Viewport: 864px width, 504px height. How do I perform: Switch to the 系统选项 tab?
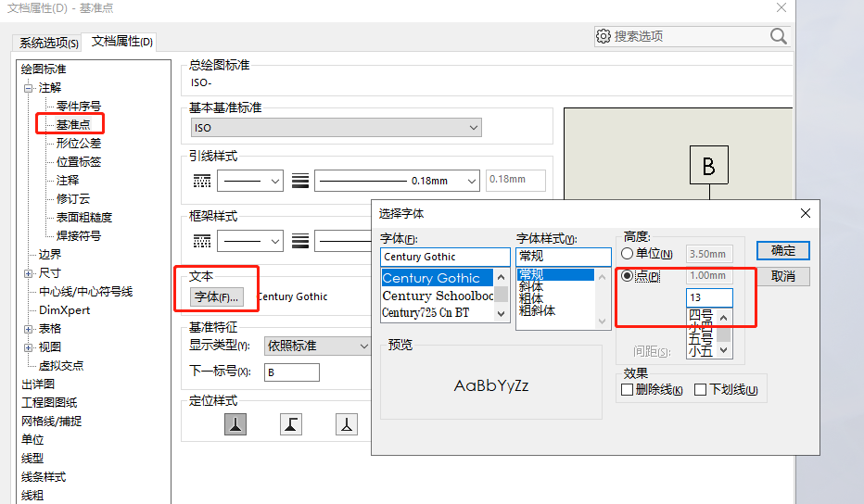coord(48,43)
